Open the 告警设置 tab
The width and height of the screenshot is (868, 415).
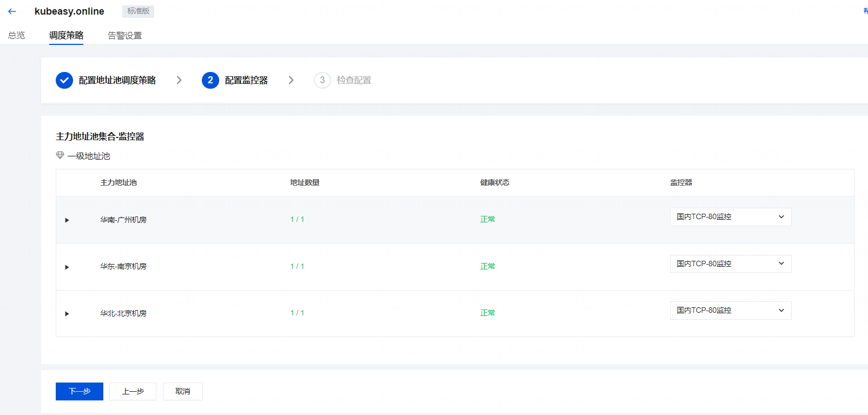coord(124,36)
